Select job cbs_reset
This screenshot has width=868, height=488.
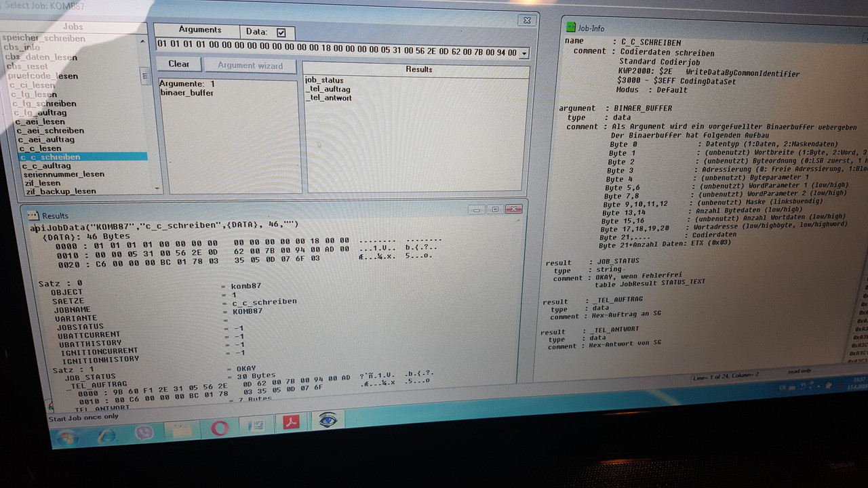(27, 66)
